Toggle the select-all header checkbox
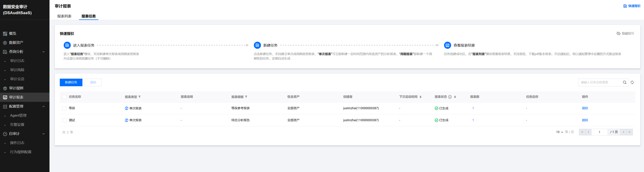The height and width of the screenshot is (172, 644). pos(64,97)
